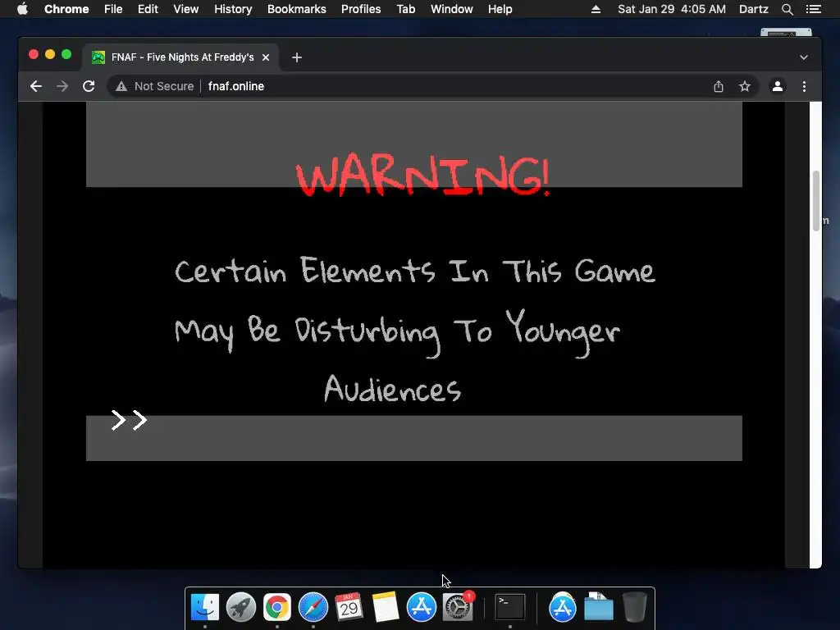Open Chrome three-dot menu

pos(804,86)
